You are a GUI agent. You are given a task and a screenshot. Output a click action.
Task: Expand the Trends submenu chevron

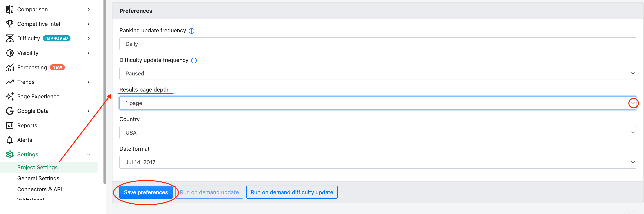89,82
